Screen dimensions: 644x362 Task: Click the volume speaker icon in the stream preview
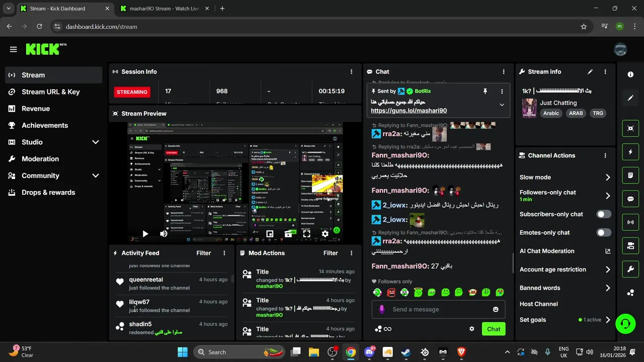[164, 234]
